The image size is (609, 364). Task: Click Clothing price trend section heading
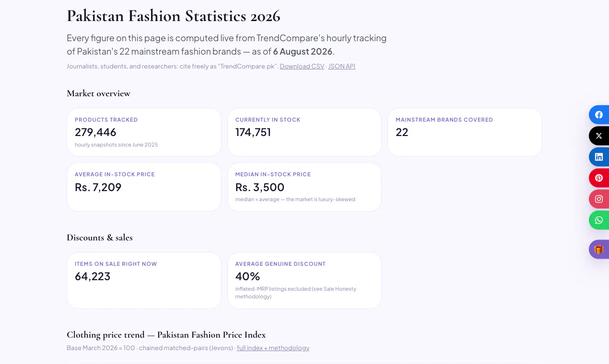166,335
